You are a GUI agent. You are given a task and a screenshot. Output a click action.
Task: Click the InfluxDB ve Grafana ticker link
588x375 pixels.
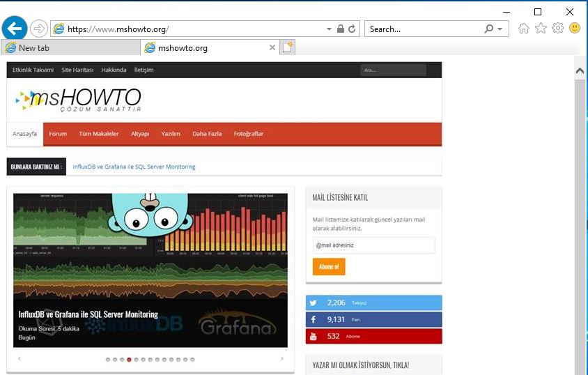134,167
